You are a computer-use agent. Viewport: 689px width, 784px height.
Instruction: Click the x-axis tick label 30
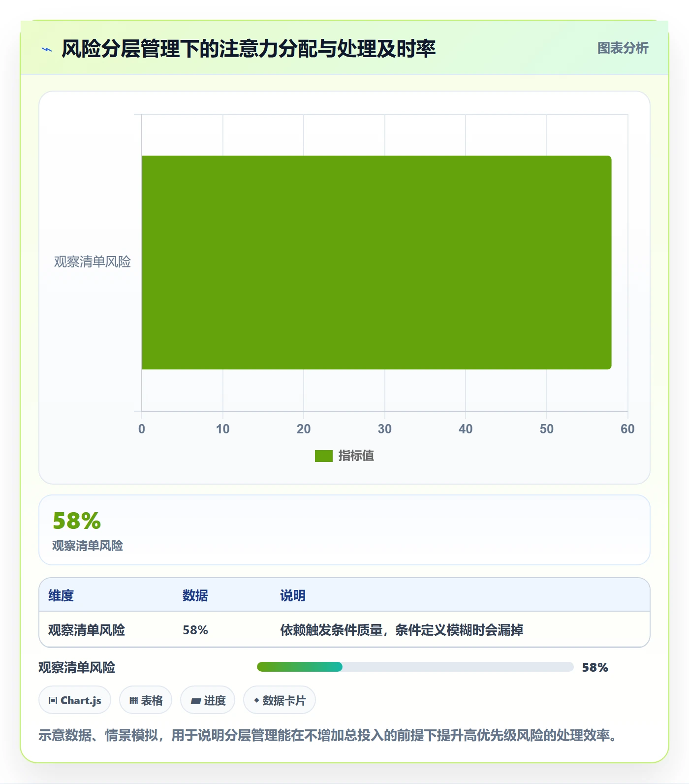point(385,429)
